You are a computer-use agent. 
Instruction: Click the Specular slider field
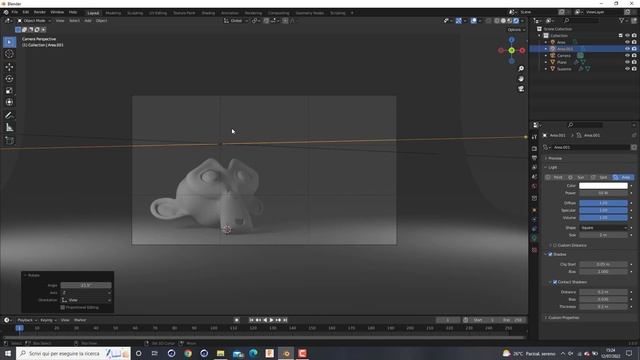click(603, 210)
